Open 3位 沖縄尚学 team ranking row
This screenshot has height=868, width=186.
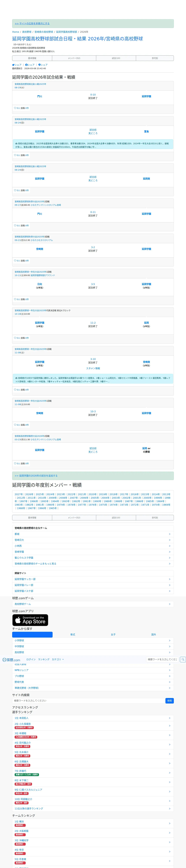point(93,842)
